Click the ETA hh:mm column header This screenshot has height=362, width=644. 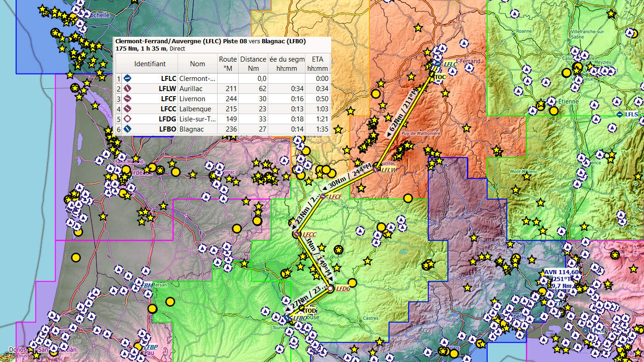point(317,63)
